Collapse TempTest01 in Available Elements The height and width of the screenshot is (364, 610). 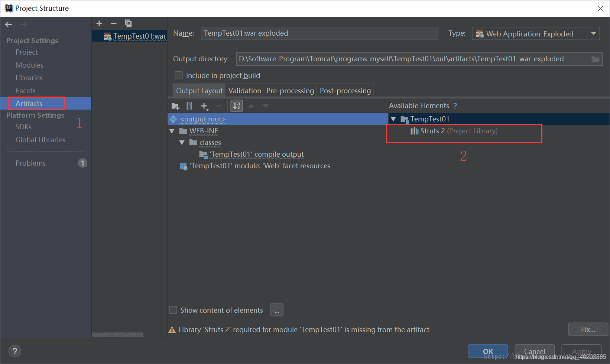(x=393, y=118)
